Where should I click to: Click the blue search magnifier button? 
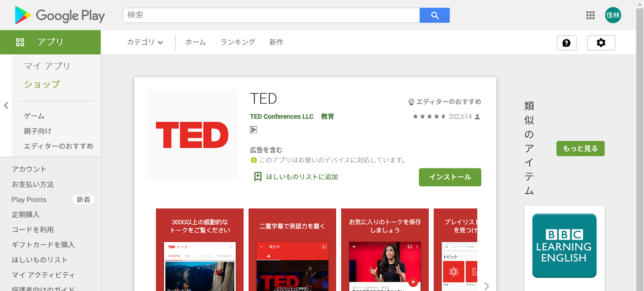tap(435, 15)
